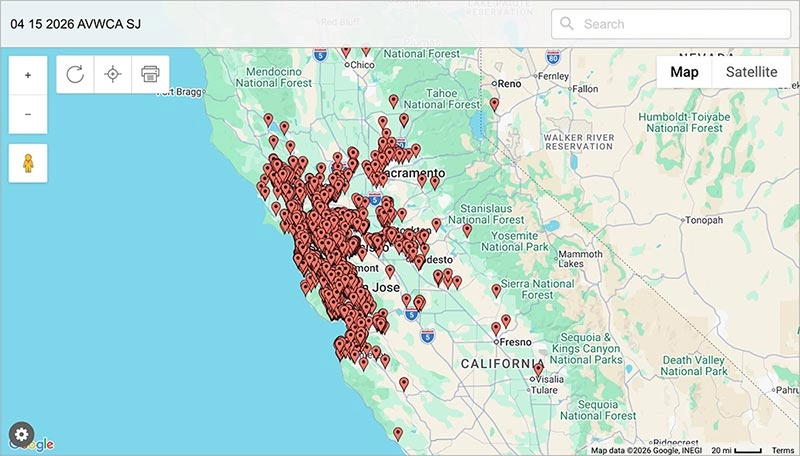The image size is (800, 456).
Task: Click the Mammoth Lakes label
Action: pos(580,259)
